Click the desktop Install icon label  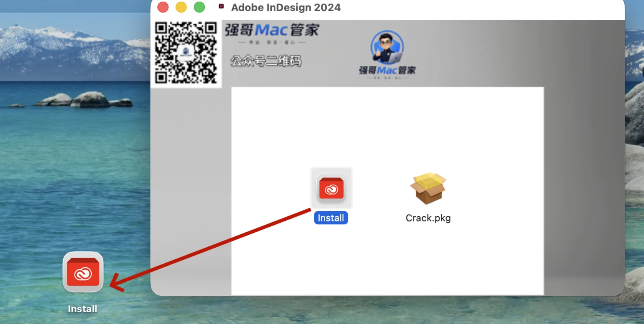coord(83,309)
